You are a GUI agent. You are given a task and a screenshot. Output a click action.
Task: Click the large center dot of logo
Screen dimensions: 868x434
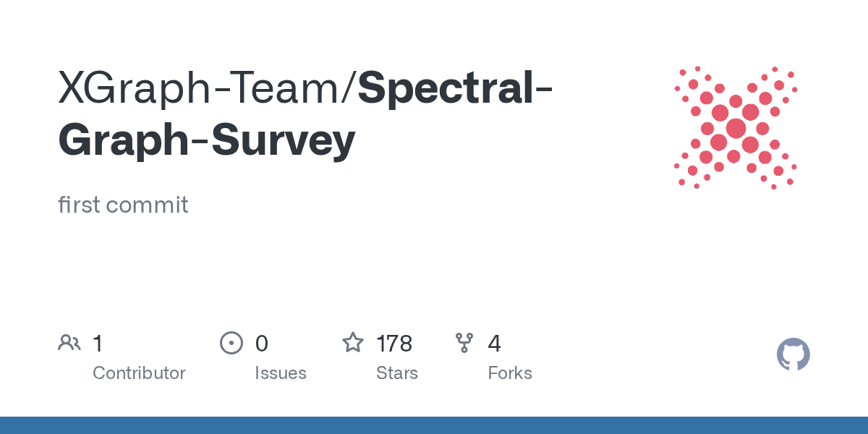[736, 129]
